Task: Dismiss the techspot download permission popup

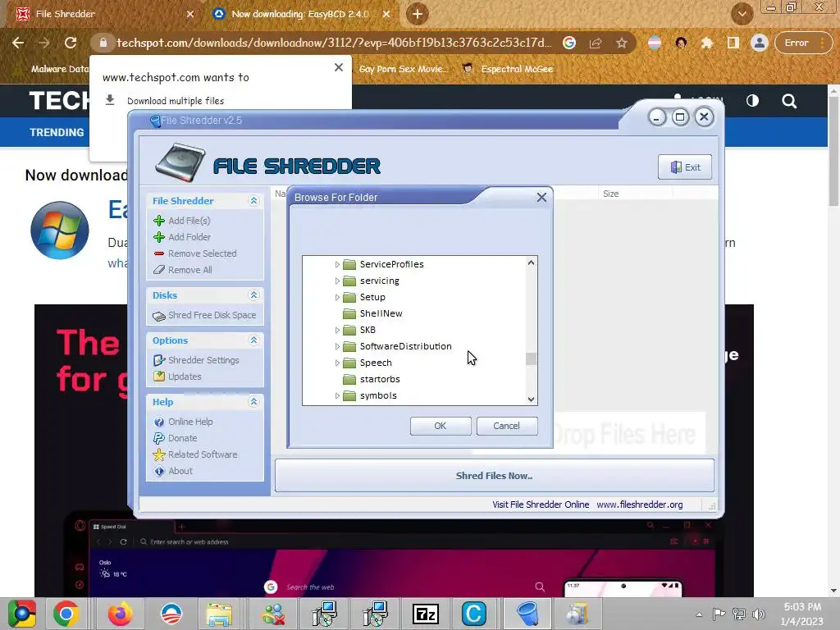Action: [x=339, y=67]
